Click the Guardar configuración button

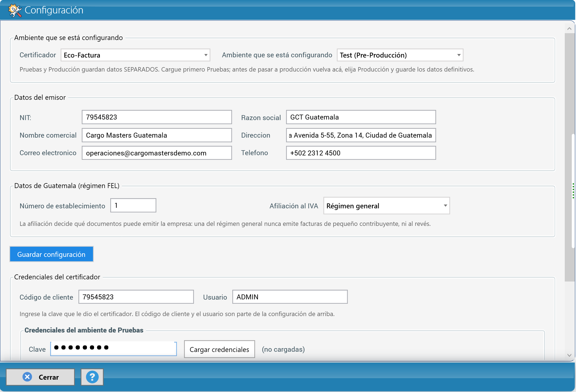tap(52, 254)
